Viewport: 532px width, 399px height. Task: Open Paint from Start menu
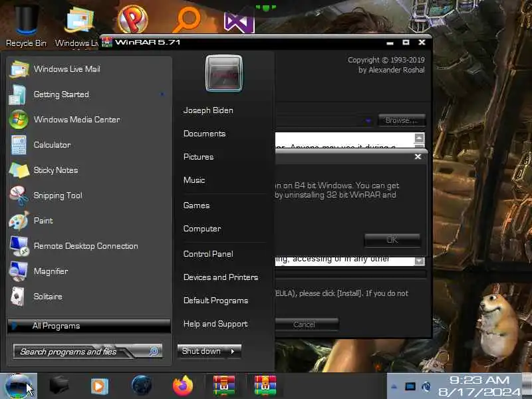89,221
